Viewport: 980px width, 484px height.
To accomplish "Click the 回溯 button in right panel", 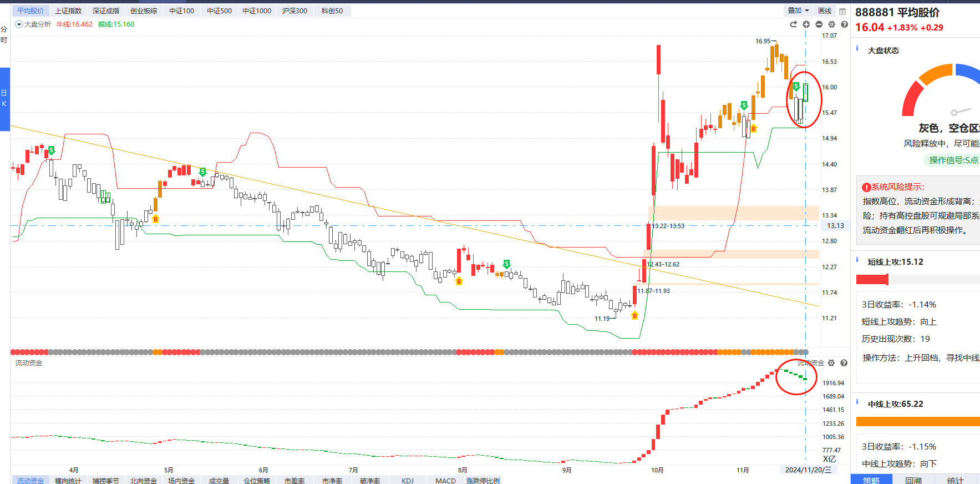I will tap(913, 480).
